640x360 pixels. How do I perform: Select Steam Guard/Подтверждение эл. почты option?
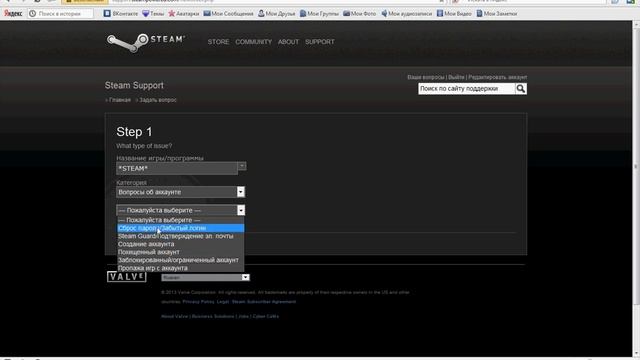coord(180,236)
